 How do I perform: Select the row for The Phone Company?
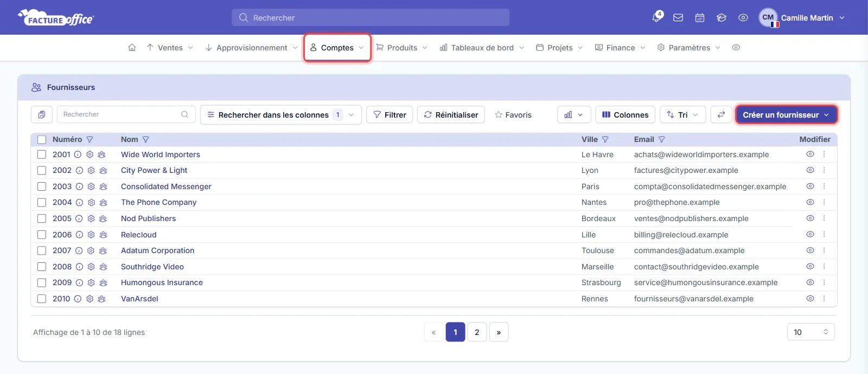(42, 202)
